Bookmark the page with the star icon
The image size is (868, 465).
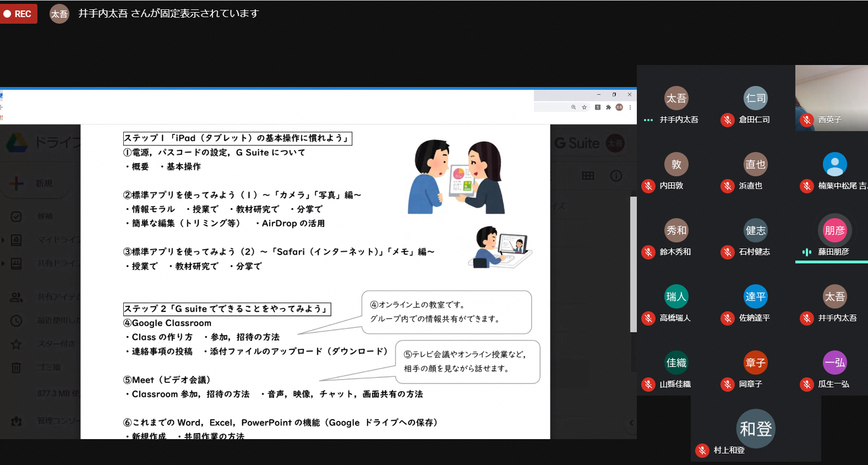pyautogui.click(x=585, y=107)
